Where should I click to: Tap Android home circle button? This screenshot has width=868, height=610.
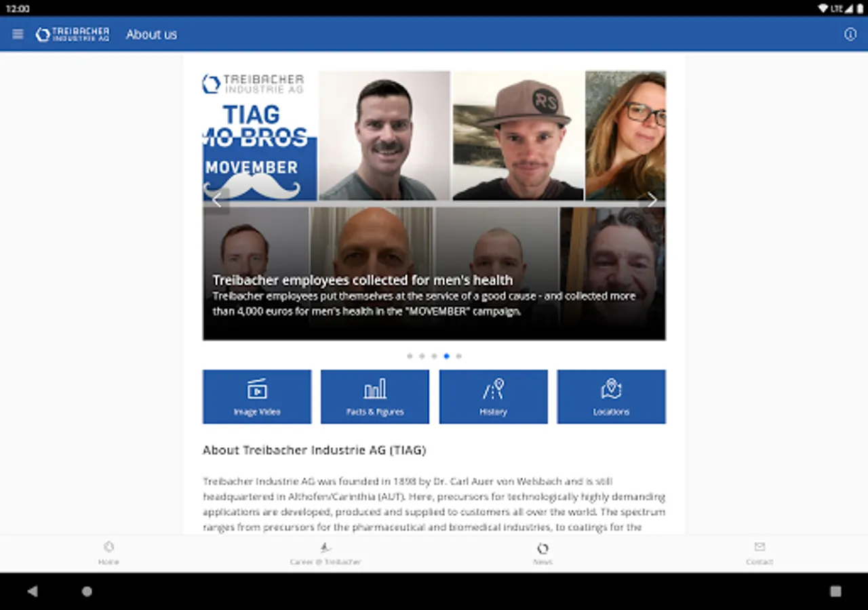point(87,591)
